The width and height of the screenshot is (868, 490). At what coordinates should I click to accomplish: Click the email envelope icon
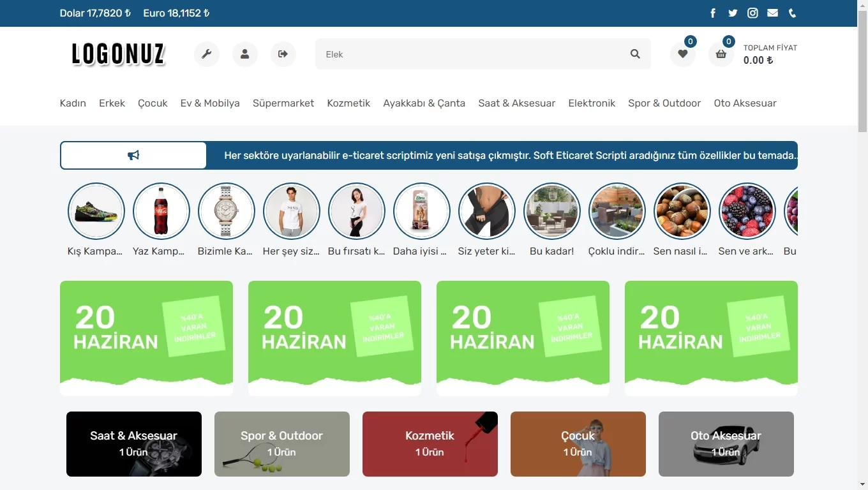click(772, 13)
